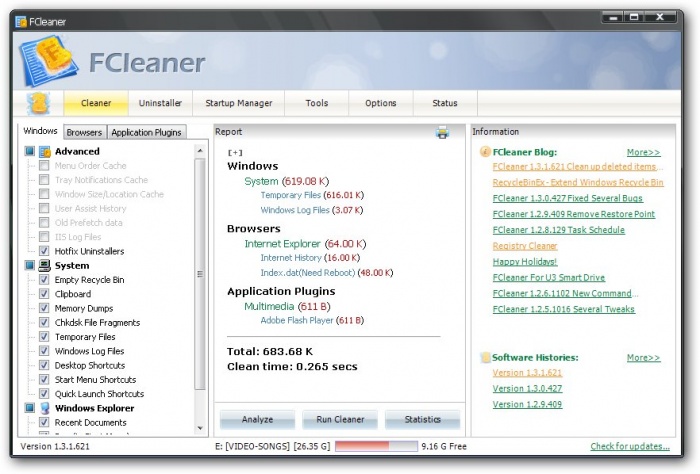
Task: Click the Software Histories folder icon
Action: 485,358
